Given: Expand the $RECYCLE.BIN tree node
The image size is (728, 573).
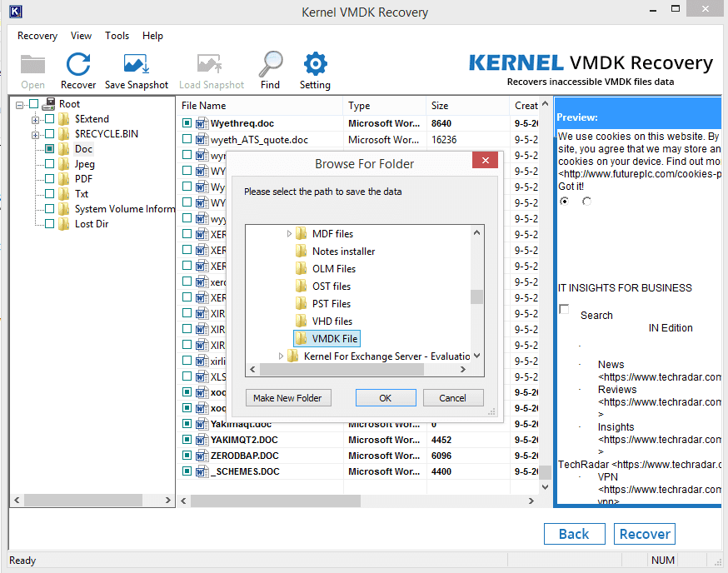Looking at the screenshot, I should point(35,135).
